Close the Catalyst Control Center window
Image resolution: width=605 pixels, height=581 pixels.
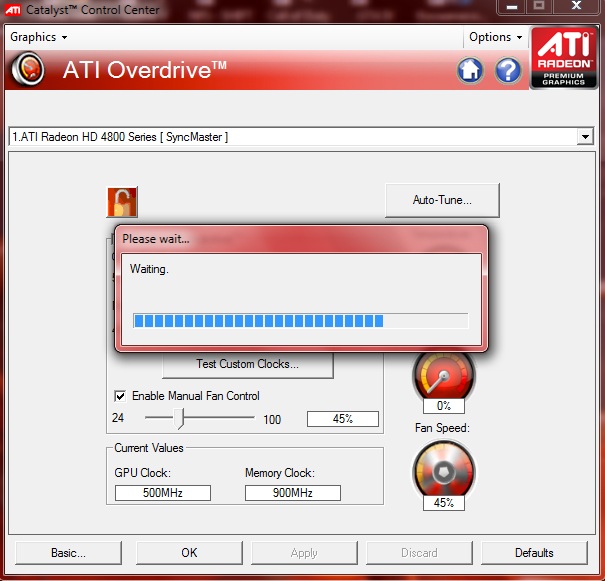tap(576, 6)
